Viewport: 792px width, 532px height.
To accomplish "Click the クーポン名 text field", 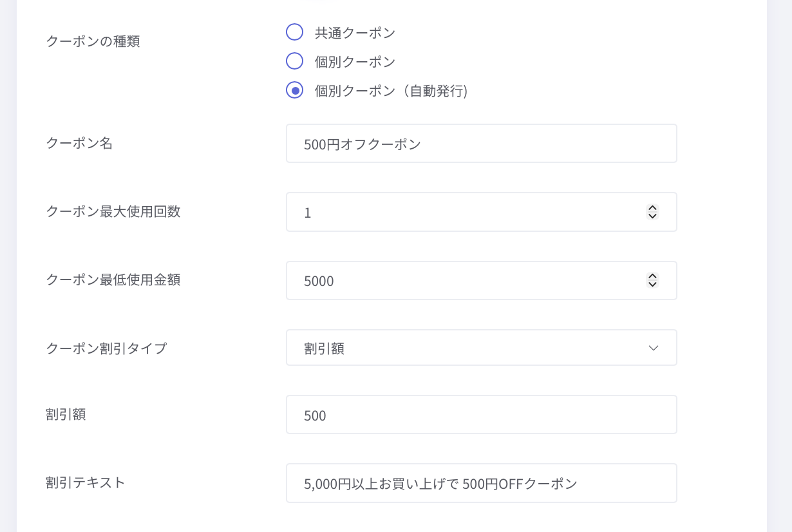I will tap(481, 144).
